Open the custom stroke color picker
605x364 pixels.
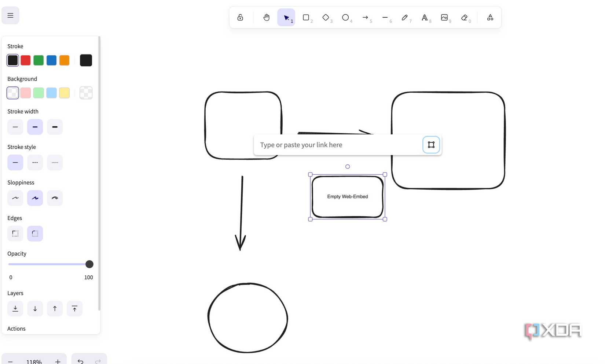86,60
